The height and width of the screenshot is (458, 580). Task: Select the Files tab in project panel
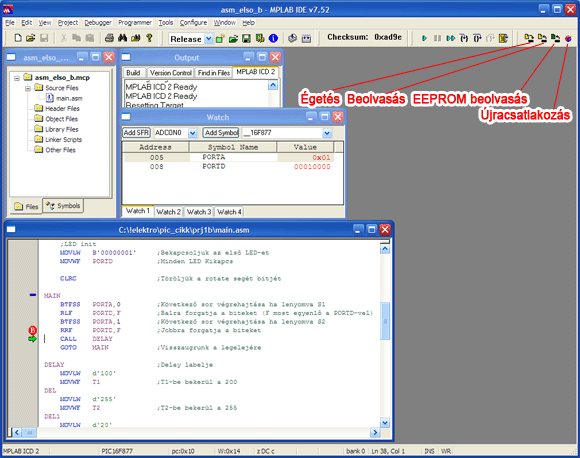click(x=26, y=206)
